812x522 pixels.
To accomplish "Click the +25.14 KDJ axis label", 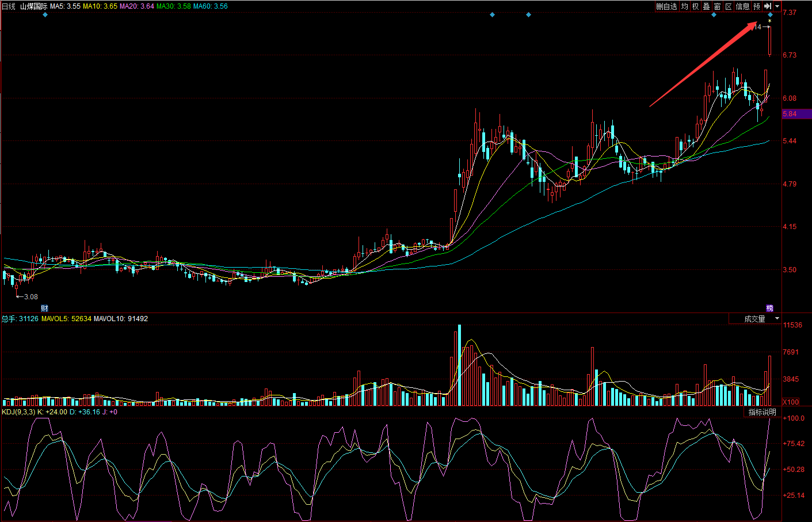I will 794,496.
